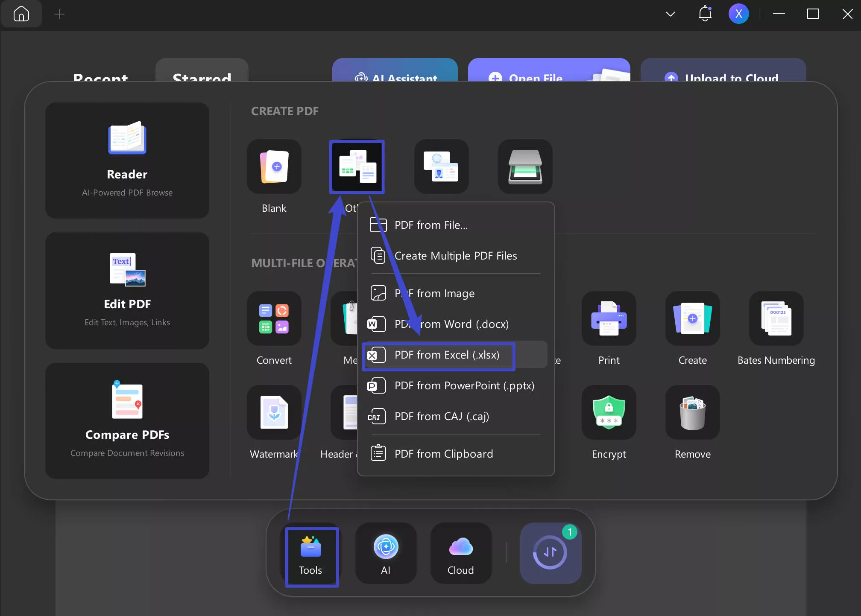Viewport: 861px width, 616px height.
Task: Open the Bates Numbering tool
Action: [776, 319]
